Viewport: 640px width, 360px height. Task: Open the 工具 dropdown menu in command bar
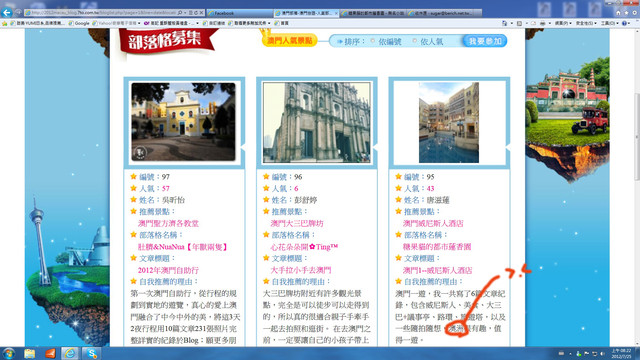tap(609, 23)
